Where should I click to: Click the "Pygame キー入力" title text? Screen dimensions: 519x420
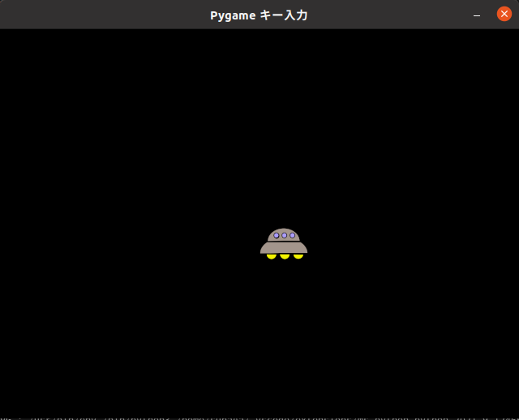click(x=259, y=15)
